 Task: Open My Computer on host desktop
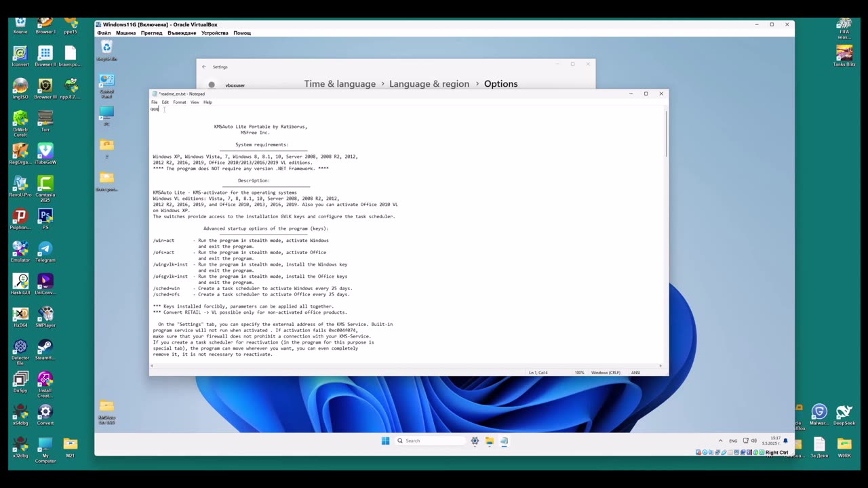[x=45, y=449]
